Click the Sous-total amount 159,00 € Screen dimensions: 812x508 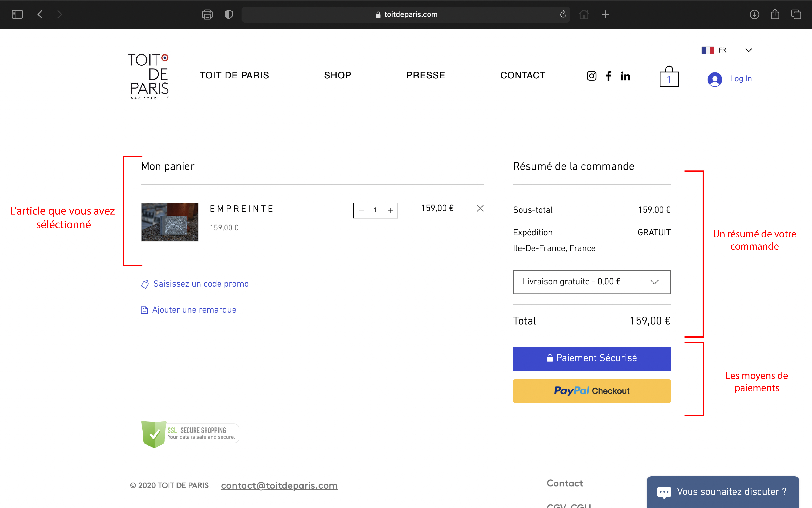pyautogui.click(x=654, y=210)
